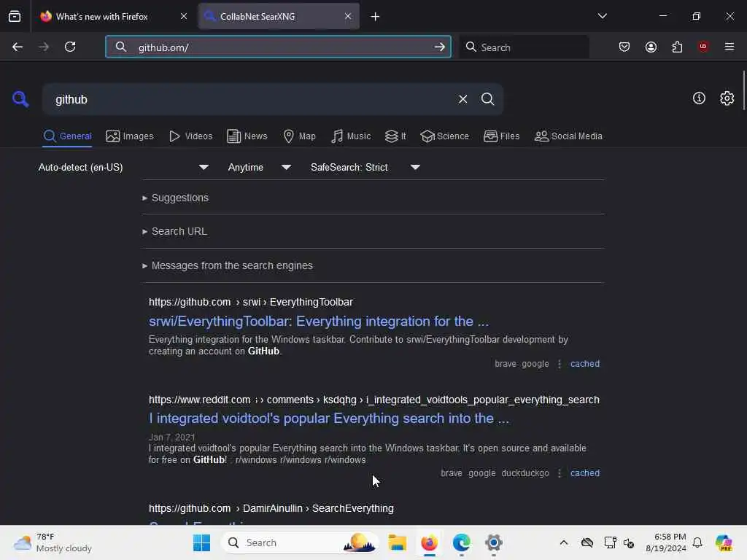
Task: Open the reddit voidtool's Everything search result
Action: point(329,419)
